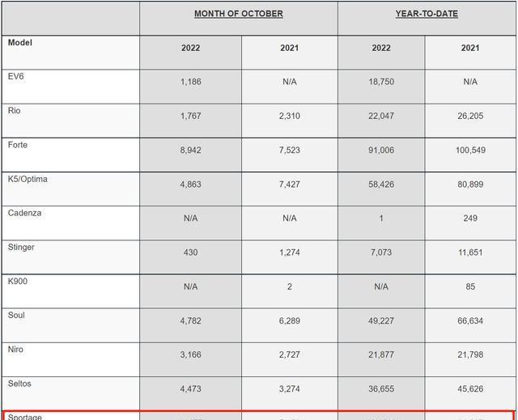Click Rio year-to-date 2021 value 26,205
Screen dimensions: 518x420
click(x=470, y=116)
